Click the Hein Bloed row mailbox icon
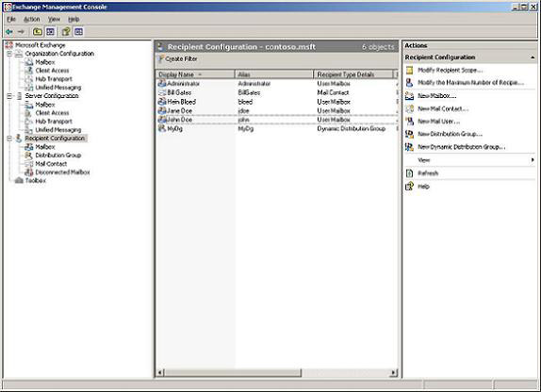The image size is (541, 392). click(162, 102)
